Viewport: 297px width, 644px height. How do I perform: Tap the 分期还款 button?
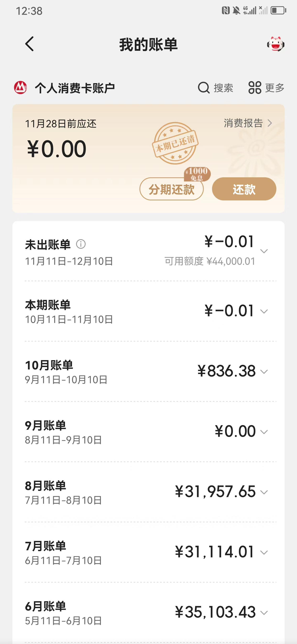tap(171, 189)
